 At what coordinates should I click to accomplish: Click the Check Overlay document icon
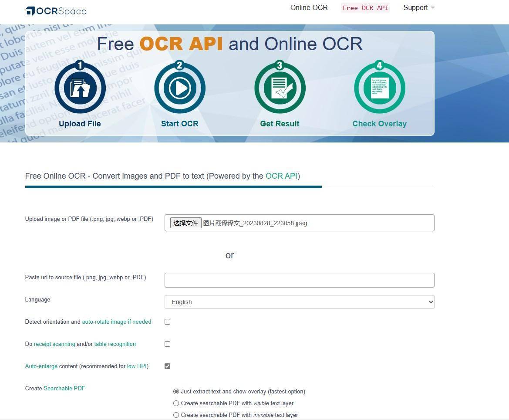coord(380,88)
